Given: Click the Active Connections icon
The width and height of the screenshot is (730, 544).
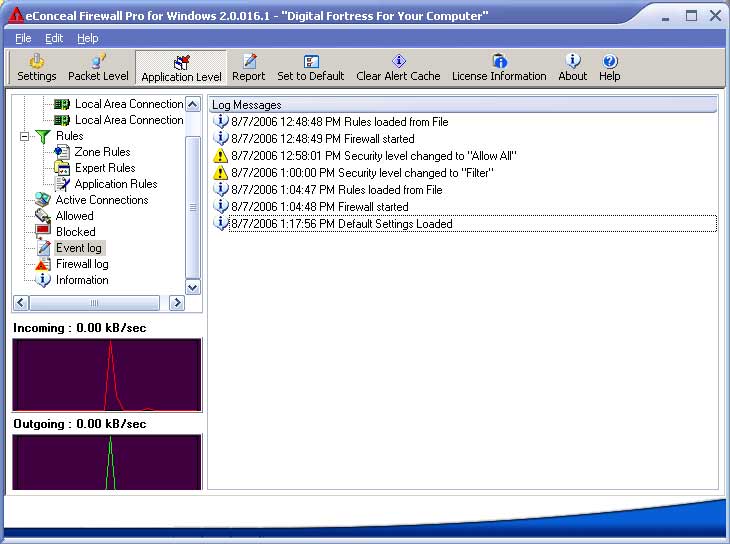Looking at the screenshot, I should coord(43,200).
